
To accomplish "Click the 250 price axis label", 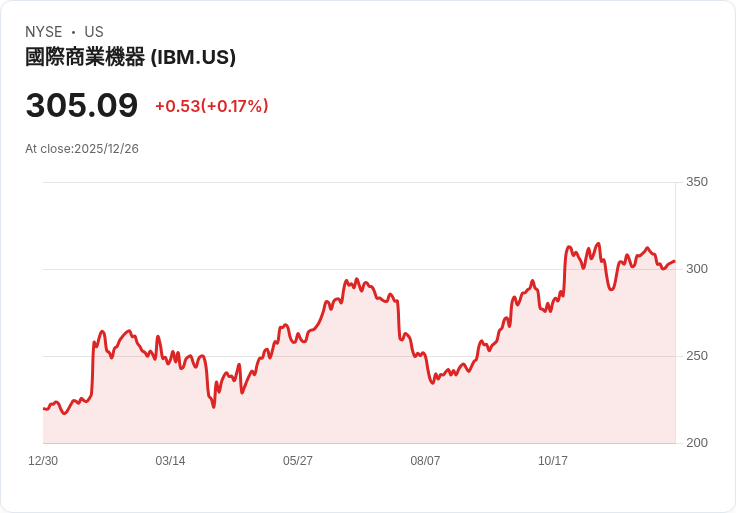I will [697, 356].
